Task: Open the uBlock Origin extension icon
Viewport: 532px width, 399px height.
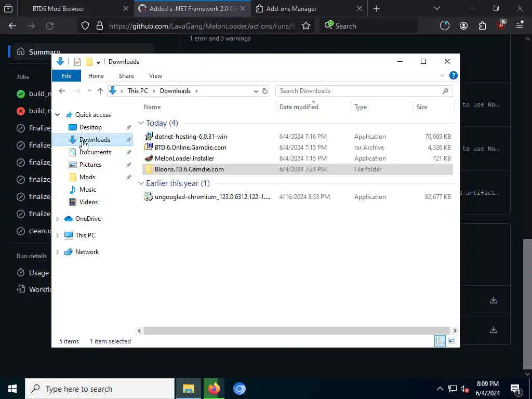Action: click(x=501, y=25)
